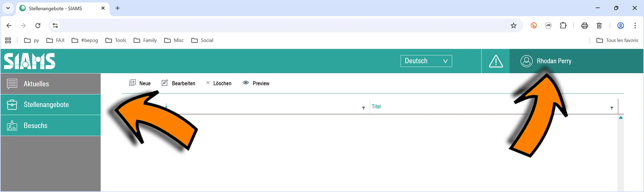The width and height of the screenshot is (644, 192).
Task: Open the Titel column filter
Action: (x=611, y=108)
